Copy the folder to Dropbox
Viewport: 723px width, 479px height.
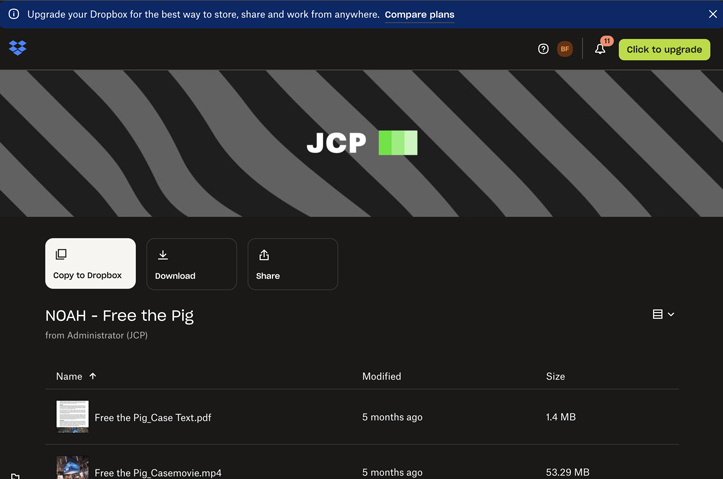coord(90,263)
